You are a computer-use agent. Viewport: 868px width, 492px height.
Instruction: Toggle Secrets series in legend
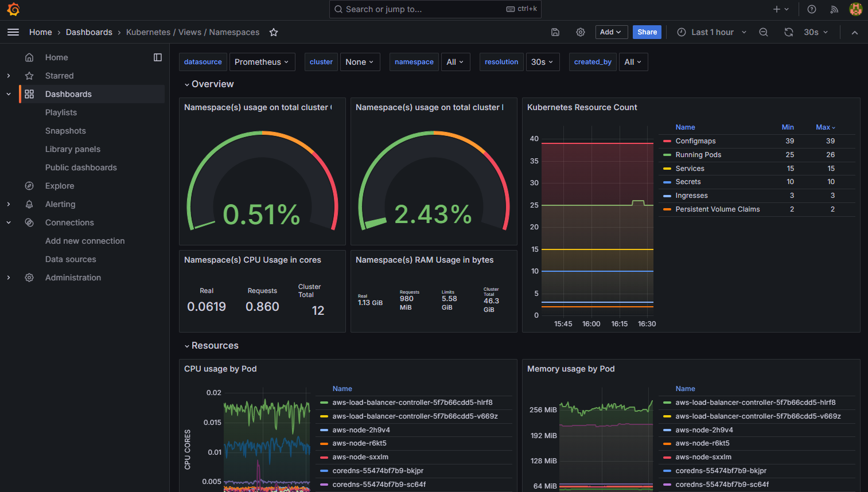click(x=688, y=182)
